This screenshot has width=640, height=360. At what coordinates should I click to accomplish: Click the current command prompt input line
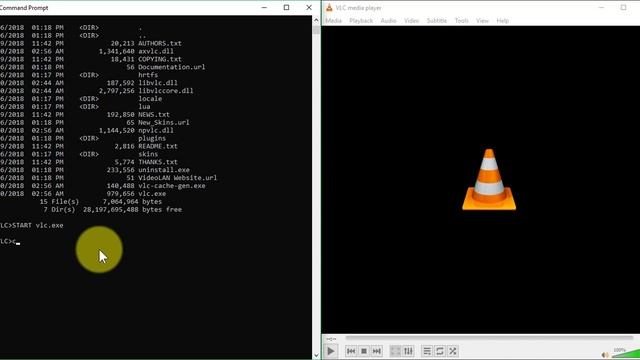click(10, 241)
